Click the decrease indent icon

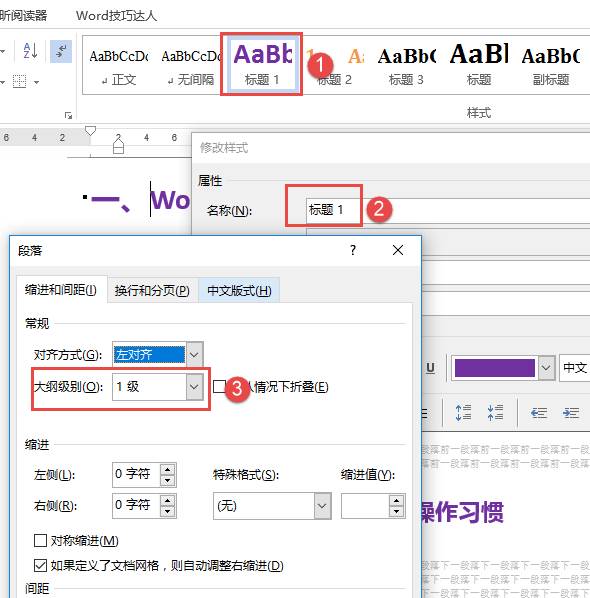click(x=539, y=413)
